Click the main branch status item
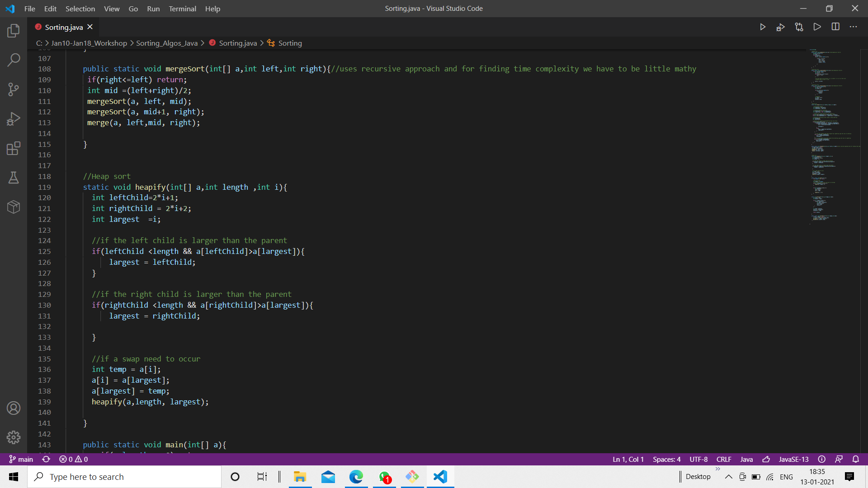Viewport: 868px width, 488px height. tap(21, 459)
